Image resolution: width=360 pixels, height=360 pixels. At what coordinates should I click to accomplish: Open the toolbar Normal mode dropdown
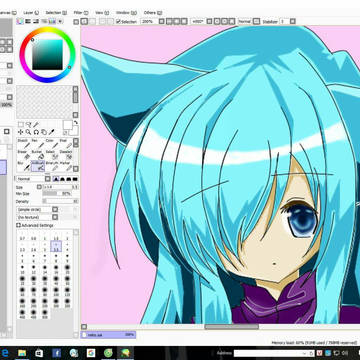pos(256,22)
